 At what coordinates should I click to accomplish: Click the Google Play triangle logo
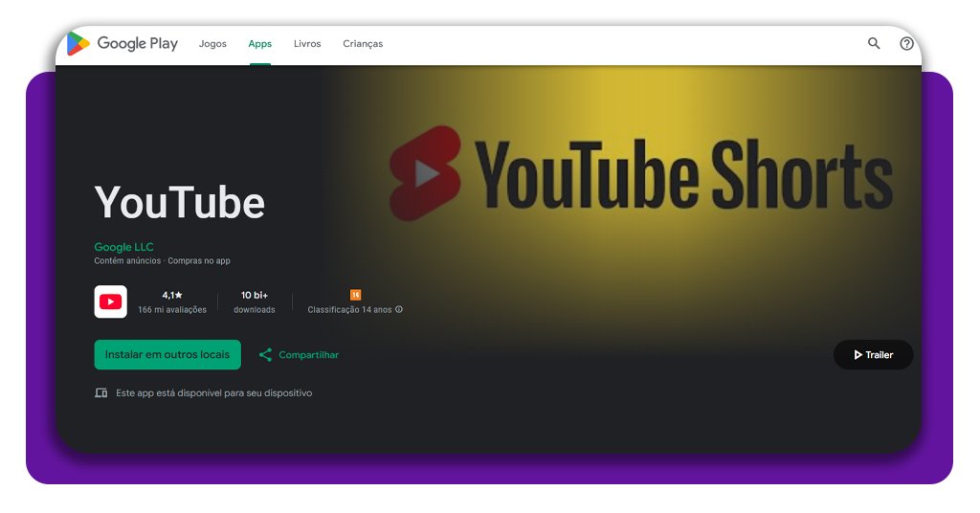coord(78,43)
